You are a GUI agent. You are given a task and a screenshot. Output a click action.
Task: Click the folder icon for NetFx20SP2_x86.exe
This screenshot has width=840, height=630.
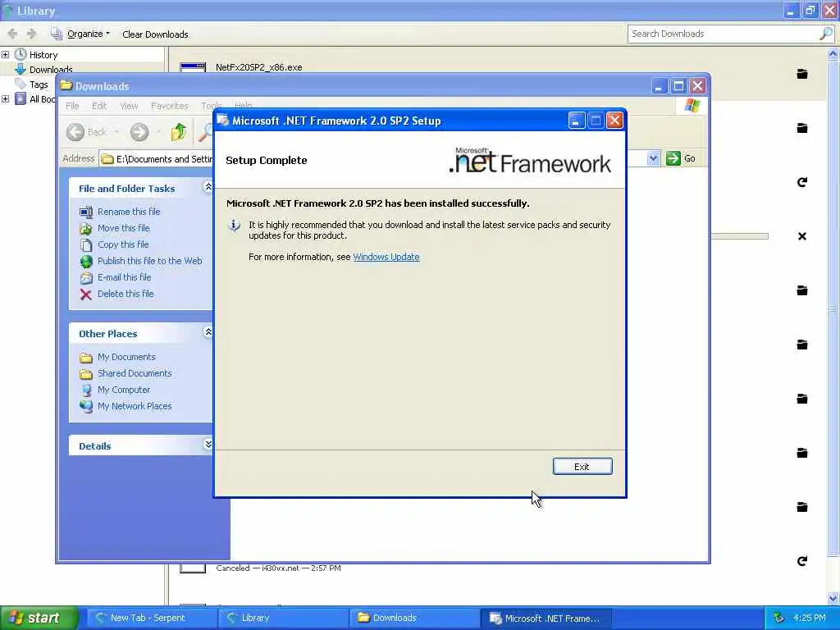pyautogui.click(x=802, y=74)
